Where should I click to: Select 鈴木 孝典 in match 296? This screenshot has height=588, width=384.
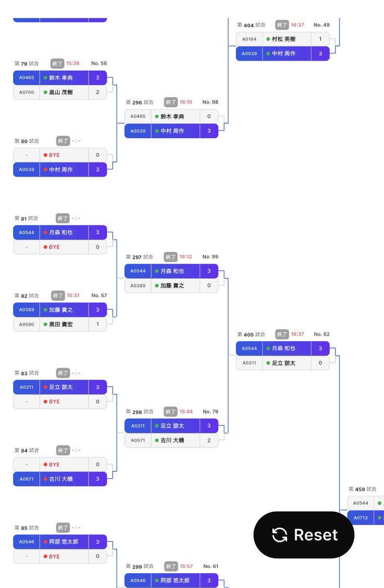point(171,117)
